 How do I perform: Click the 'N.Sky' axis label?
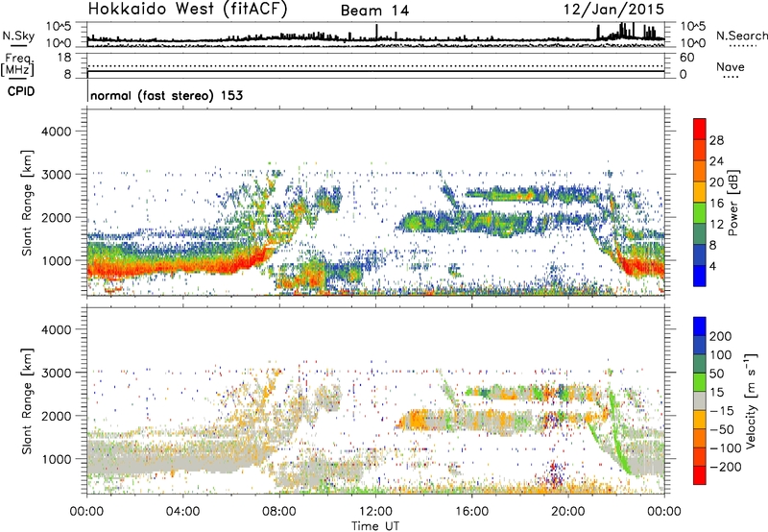point(18,36)
